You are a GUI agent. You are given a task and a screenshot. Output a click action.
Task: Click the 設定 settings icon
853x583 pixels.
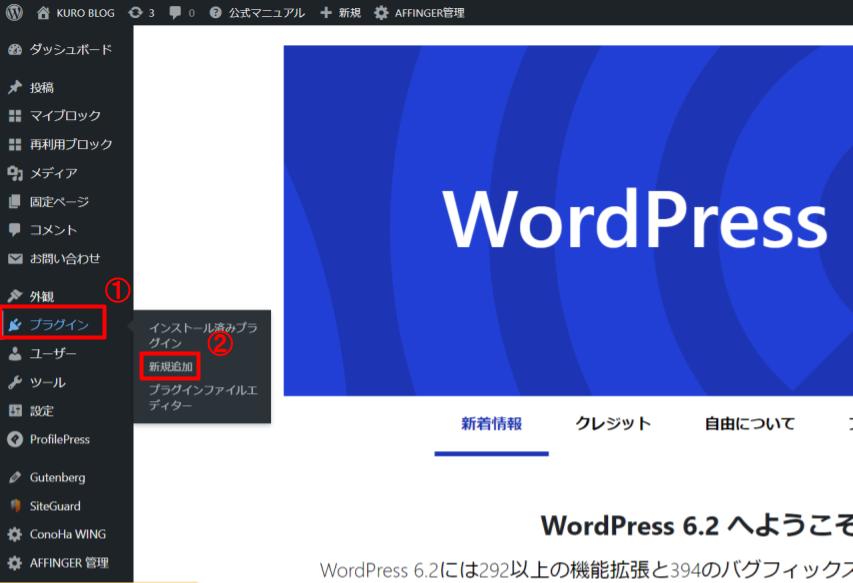tap(15, 411)
